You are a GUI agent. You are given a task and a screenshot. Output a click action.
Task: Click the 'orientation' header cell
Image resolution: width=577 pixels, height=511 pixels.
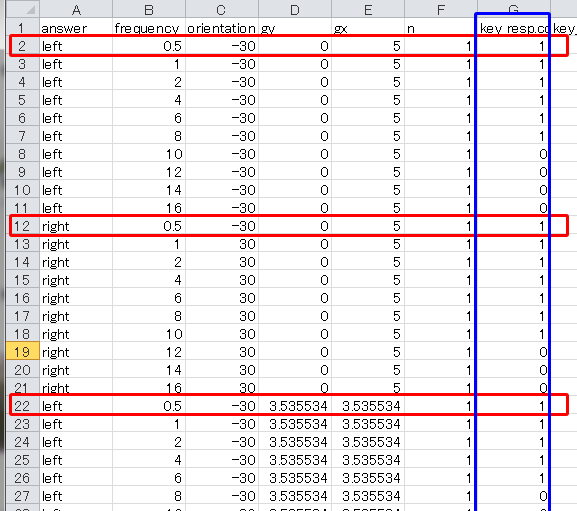pos(222,28)
